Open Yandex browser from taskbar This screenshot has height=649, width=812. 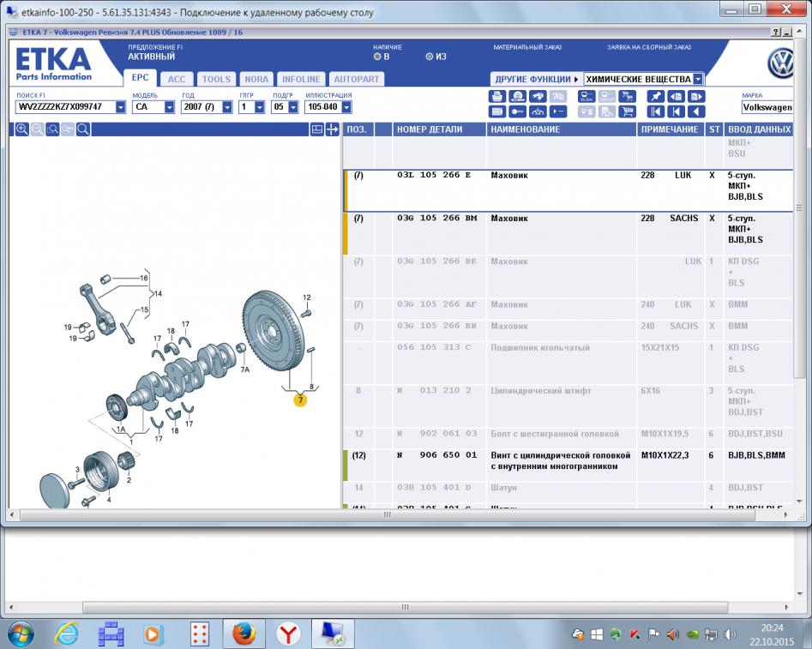pos(288,634)
